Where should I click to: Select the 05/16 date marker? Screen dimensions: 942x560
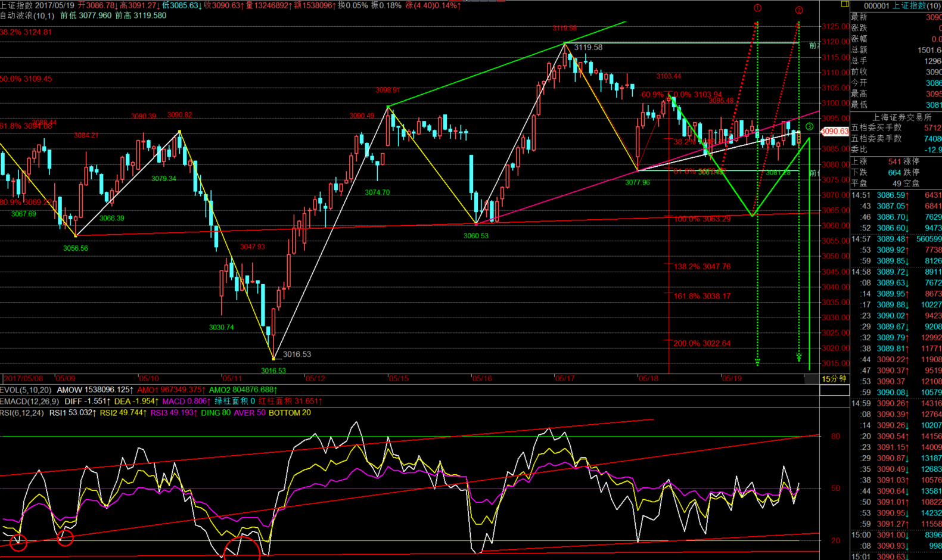482,378
